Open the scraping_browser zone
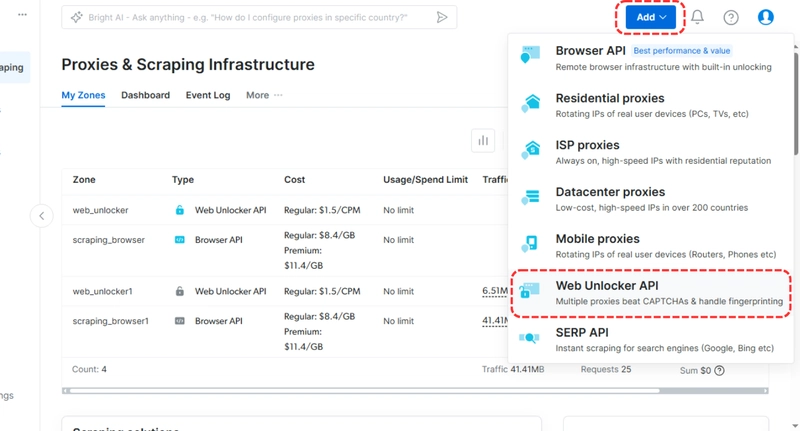This screenshot has width=800, height=431. pyautogui.click(x=109, y=240)
